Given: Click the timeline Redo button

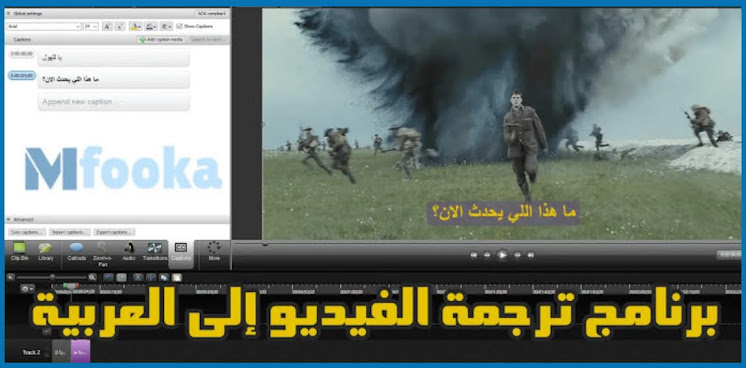Looking at the screenshot, I should pyautogui.click(x=121, y=277).
